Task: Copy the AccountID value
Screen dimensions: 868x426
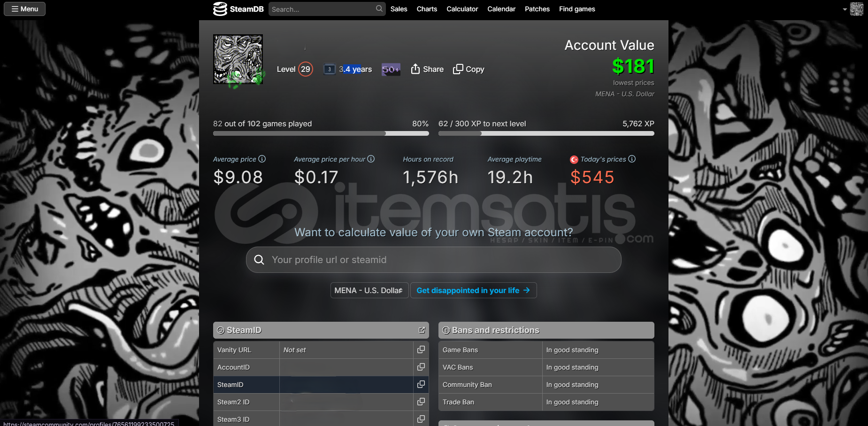Action: pyautogui.click(x=421, y=367)
